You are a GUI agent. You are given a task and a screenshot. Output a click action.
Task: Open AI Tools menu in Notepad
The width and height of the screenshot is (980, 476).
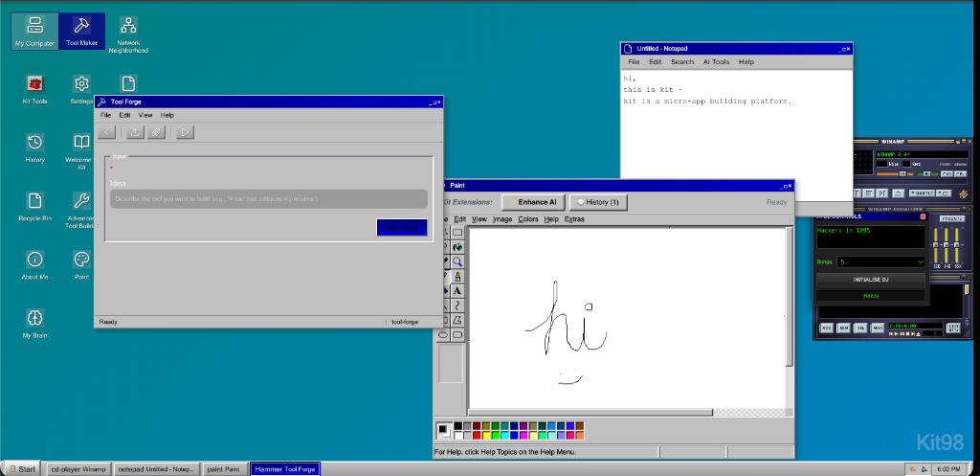click(x=716, y=62)
